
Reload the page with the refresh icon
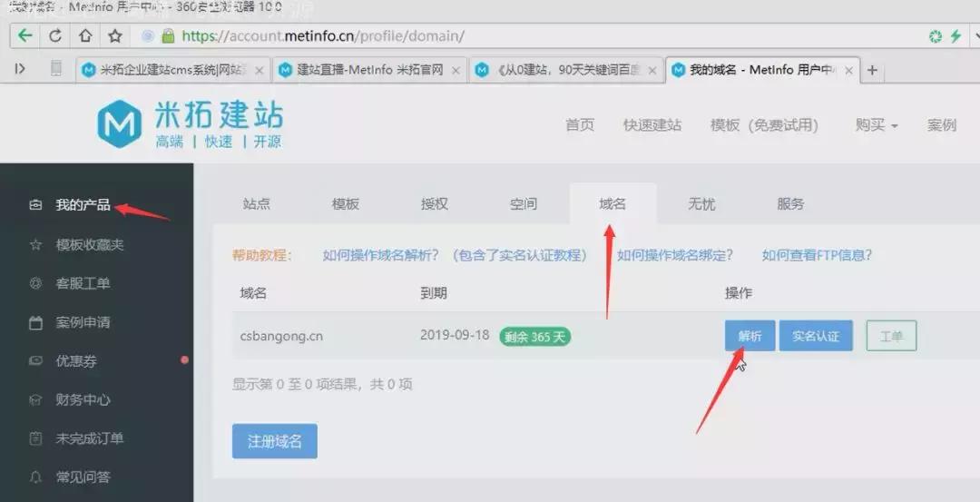click(55, 35)
